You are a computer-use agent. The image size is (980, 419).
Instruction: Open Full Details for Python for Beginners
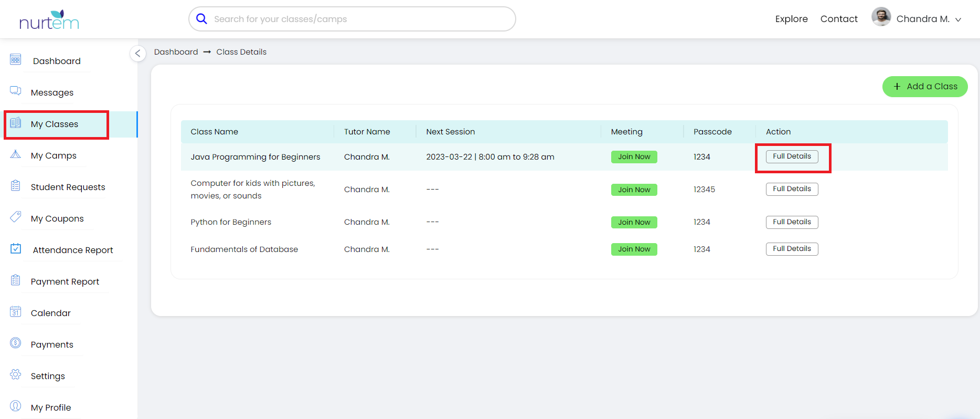pos(792,222)
